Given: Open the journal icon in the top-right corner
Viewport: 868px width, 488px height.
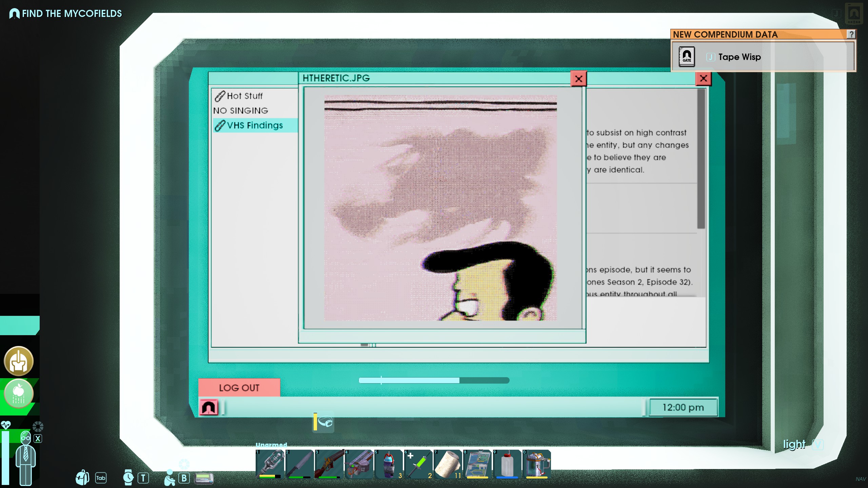Looking at the screenshot, I should (854, 14).
